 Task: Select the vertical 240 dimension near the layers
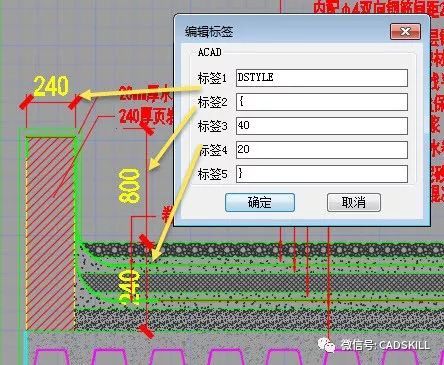pyautogui.click(x=130, y=287)
